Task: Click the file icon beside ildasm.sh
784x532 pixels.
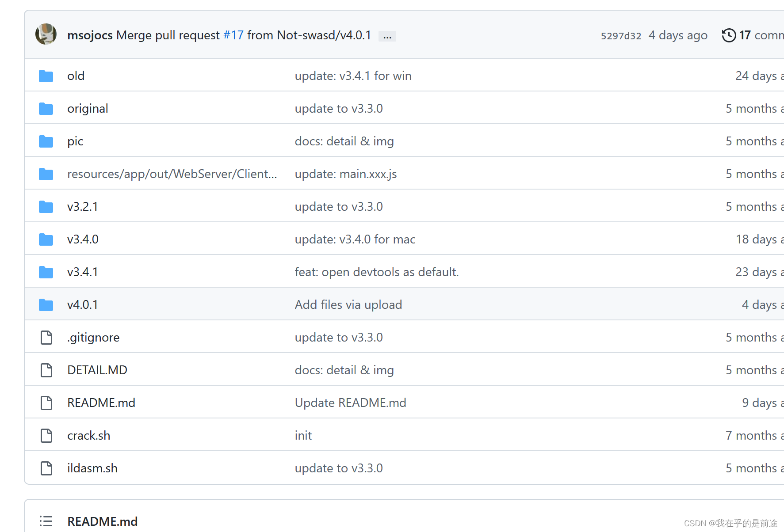Action: 46,467
